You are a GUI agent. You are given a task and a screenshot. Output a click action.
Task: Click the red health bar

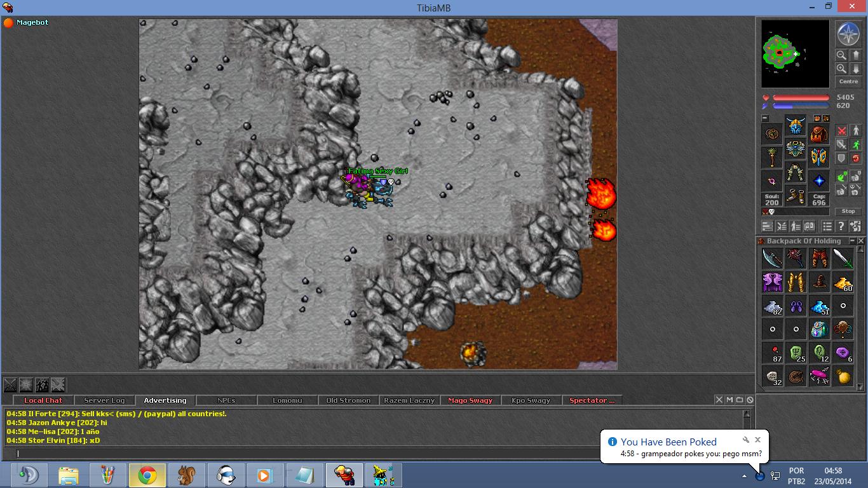(801, 98)
